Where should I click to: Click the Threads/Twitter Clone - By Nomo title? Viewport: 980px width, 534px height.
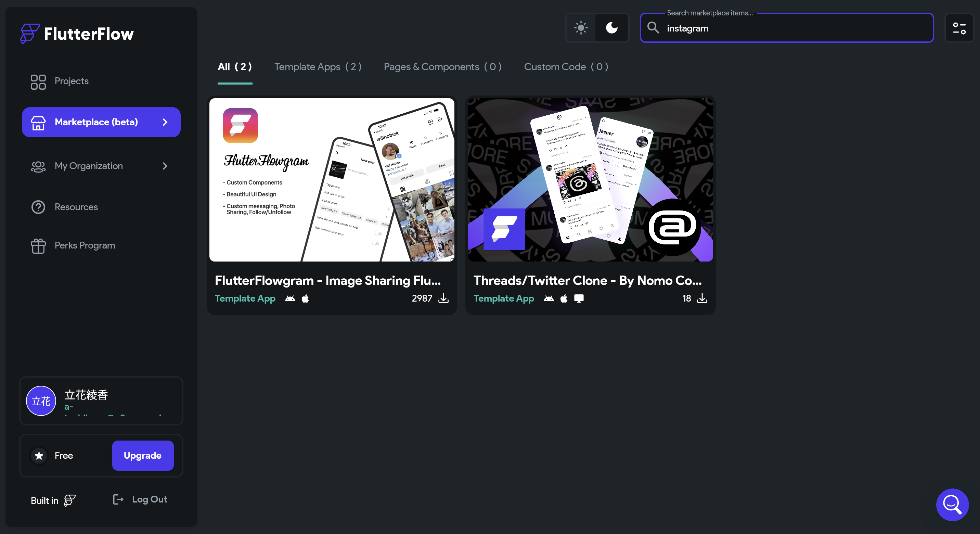point(588,280)
